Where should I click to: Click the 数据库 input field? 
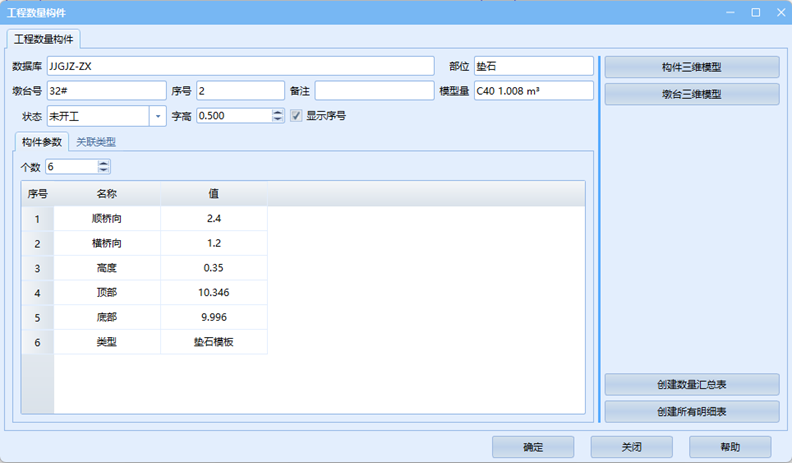(x=240, y=66)
